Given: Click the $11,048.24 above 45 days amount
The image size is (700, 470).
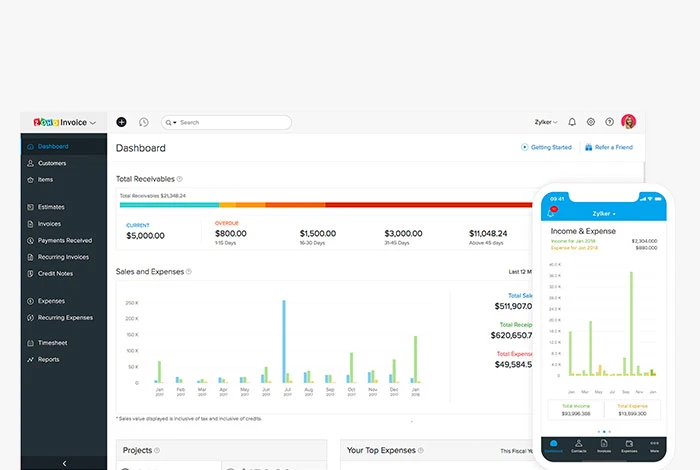Looking at the screenshot, I should click(x=488, y=233).
